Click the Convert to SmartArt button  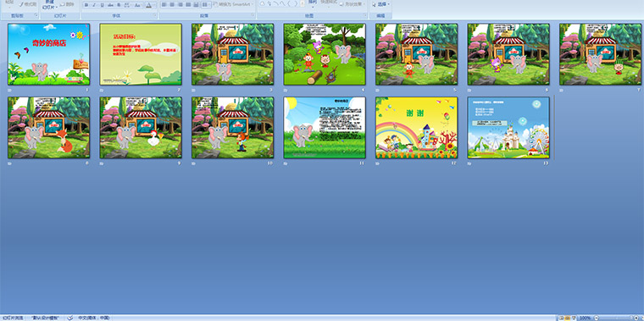click(233, 4)
